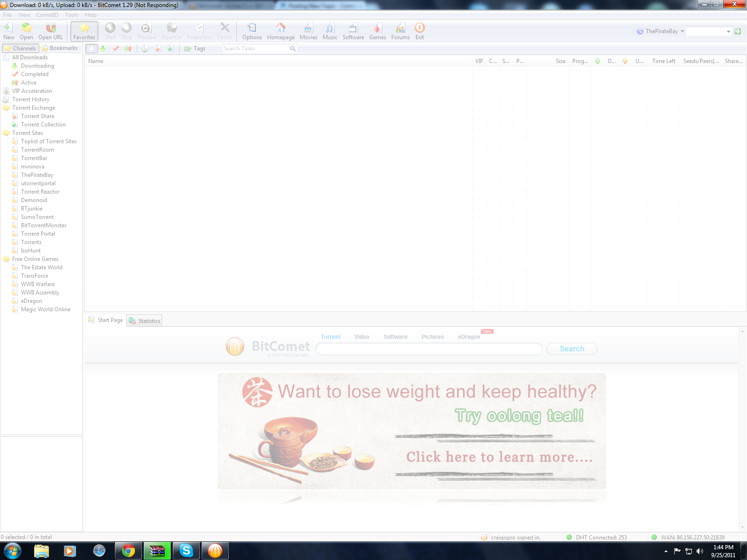Switch to the Start Page tab
Screen dimensions: 747x560
click(106, 320)
